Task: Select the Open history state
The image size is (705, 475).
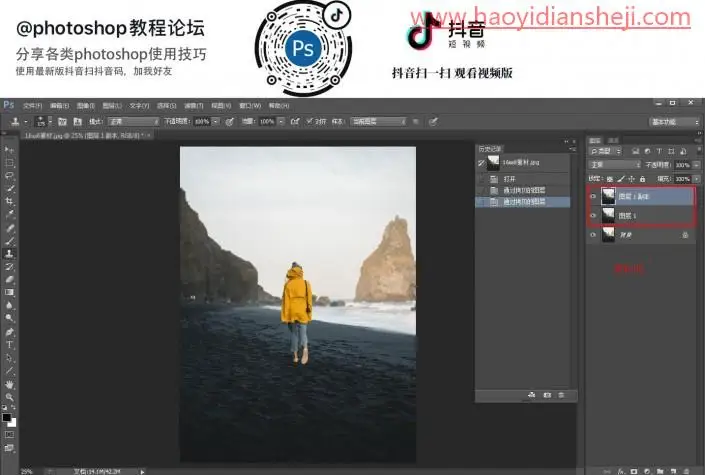Action: (523, 179)
